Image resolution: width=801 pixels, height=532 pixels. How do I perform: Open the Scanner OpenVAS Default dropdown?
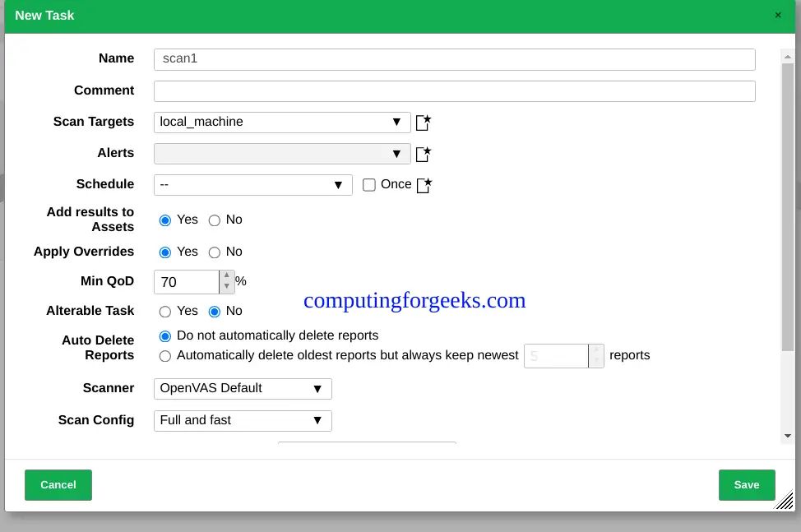point(243,389)
